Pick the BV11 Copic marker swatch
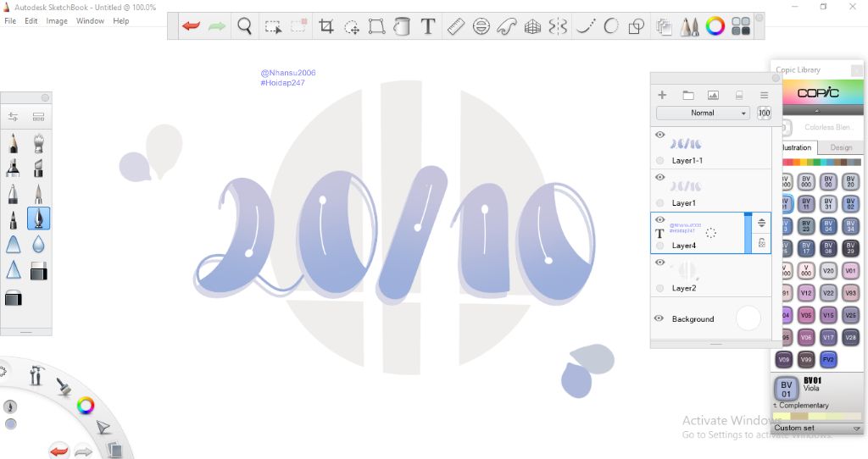 coord(806,204)
